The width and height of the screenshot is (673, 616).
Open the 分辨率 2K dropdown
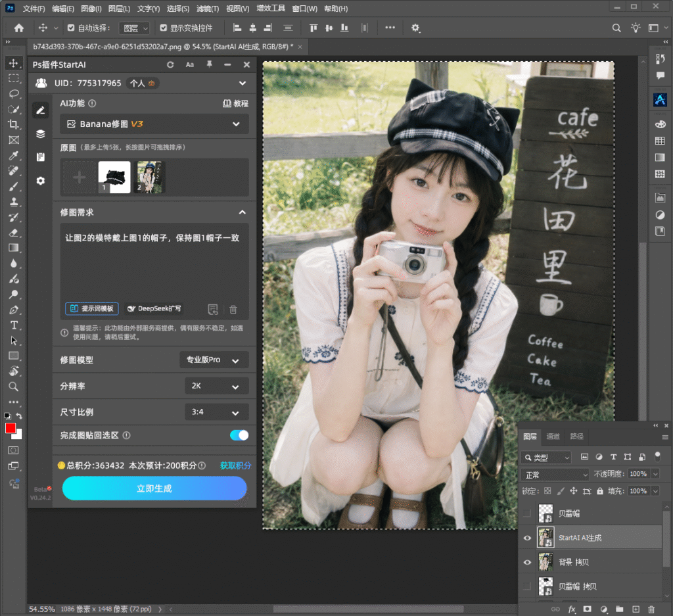tap(217, 386)
